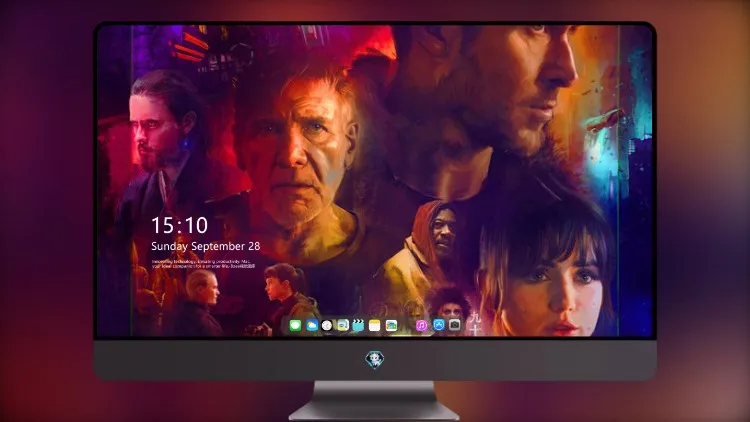Click the logo on the monitor chin

tap(375, 360)
